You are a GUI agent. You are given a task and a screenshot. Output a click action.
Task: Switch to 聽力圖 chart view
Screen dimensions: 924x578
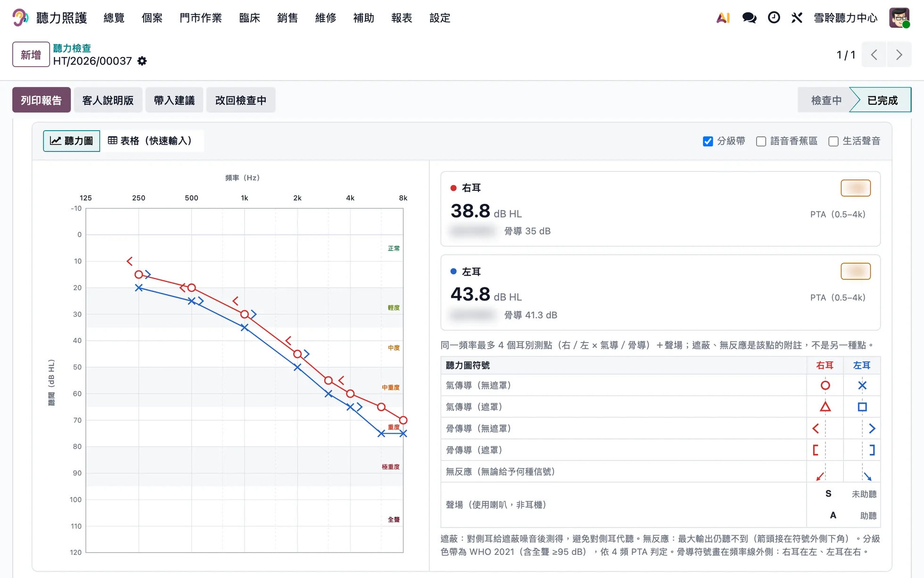(x=71, y=141)
